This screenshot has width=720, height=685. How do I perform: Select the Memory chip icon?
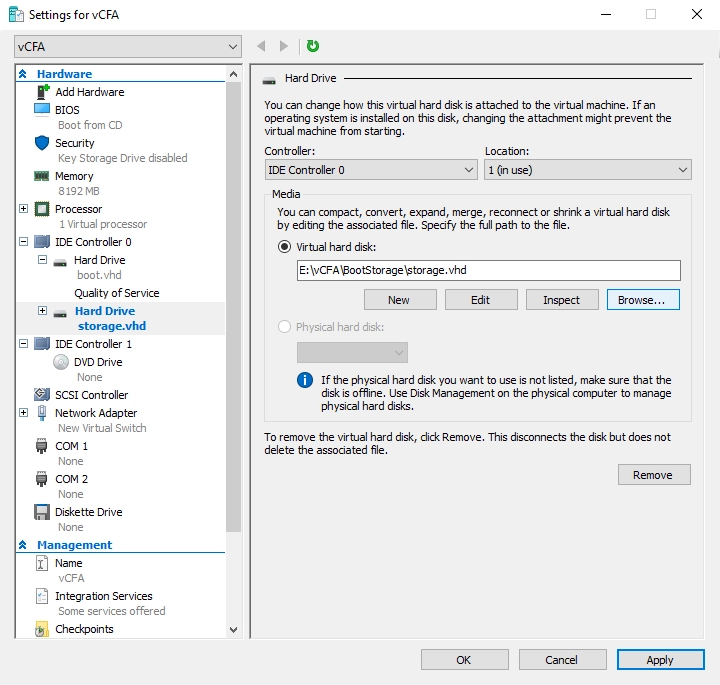click(x=42, y=176)
